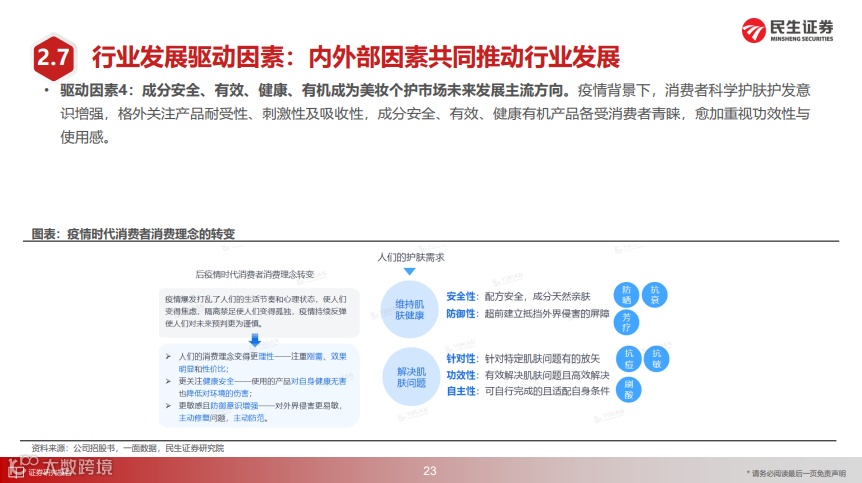Click the 安全性 label
The height and width of the screenshot is (483, 862).
460,297
